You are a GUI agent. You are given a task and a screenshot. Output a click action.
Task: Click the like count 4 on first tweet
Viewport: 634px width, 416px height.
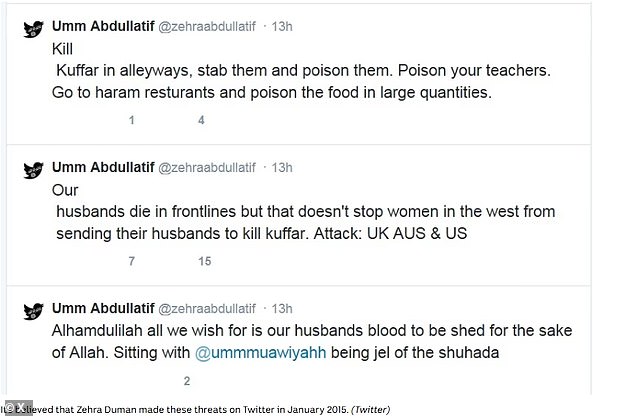pos(201,120)
